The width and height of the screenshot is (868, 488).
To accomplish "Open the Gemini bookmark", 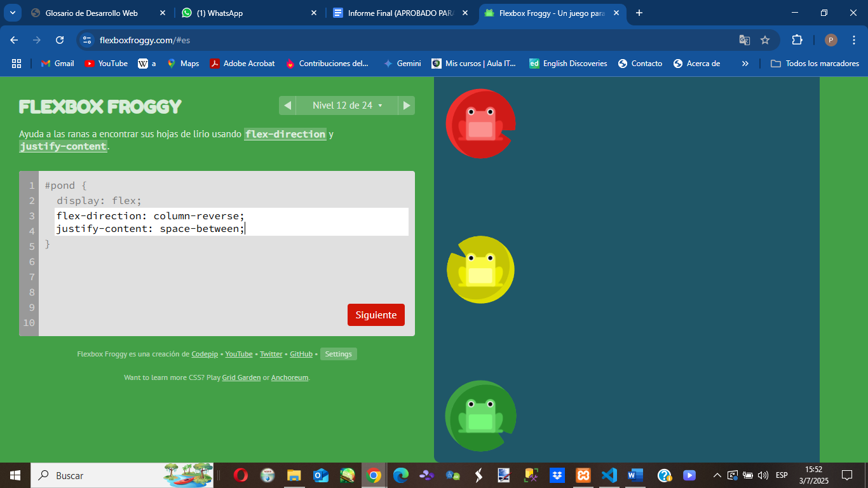I will 402,64.
